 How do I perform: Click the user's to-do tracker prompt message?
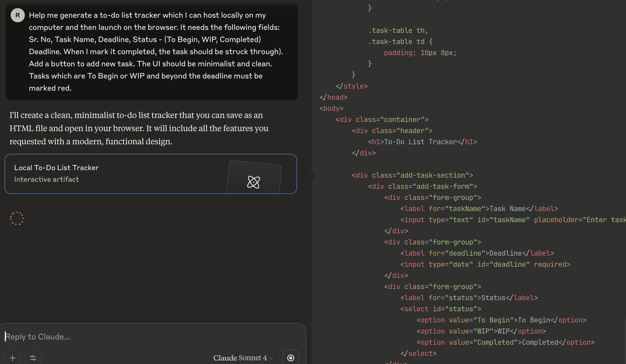coord(152,52)
